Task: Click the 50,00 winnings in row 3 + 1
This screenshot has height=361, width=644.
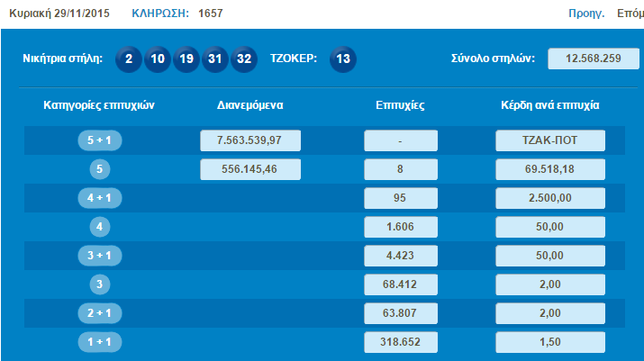Action: tap(550, 256)
